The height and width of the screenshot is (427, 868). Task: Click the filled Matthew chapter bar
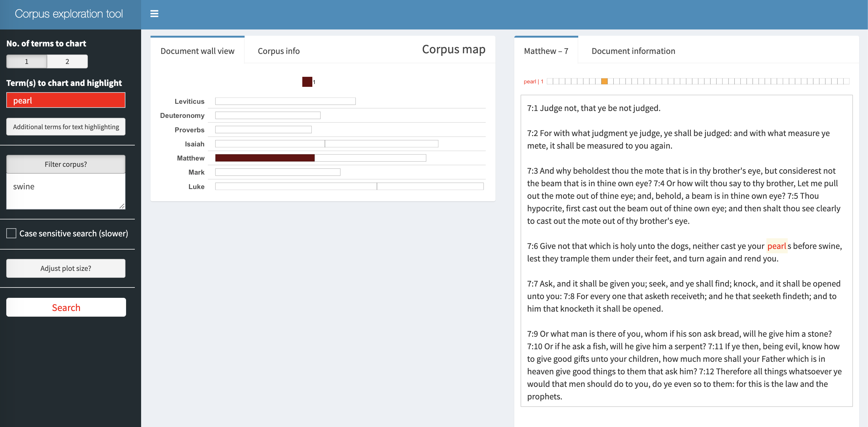[265, 158]
